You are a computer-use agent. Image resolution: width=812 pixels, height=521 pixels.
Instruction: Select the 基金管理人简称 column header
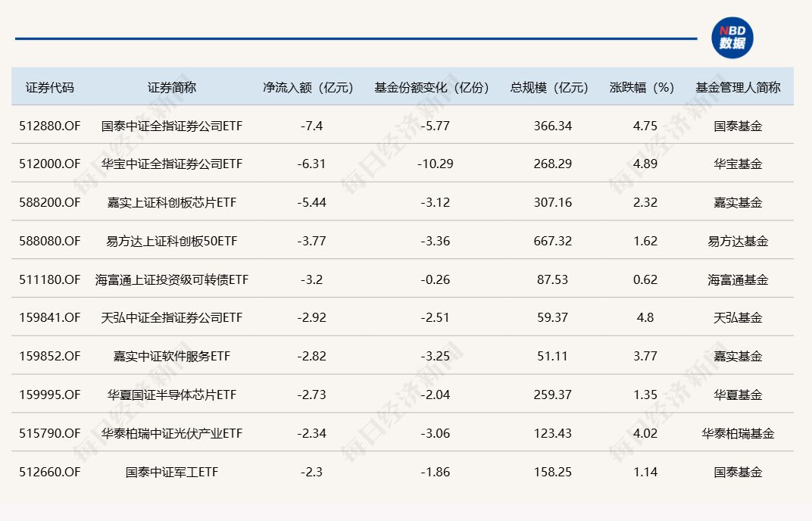click(738, 87)
